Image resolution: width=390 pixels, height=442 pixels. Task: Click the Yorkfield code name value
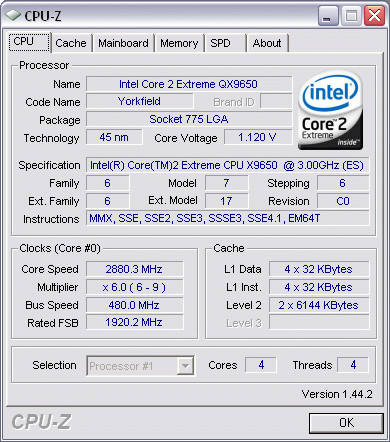click(140, 101)
